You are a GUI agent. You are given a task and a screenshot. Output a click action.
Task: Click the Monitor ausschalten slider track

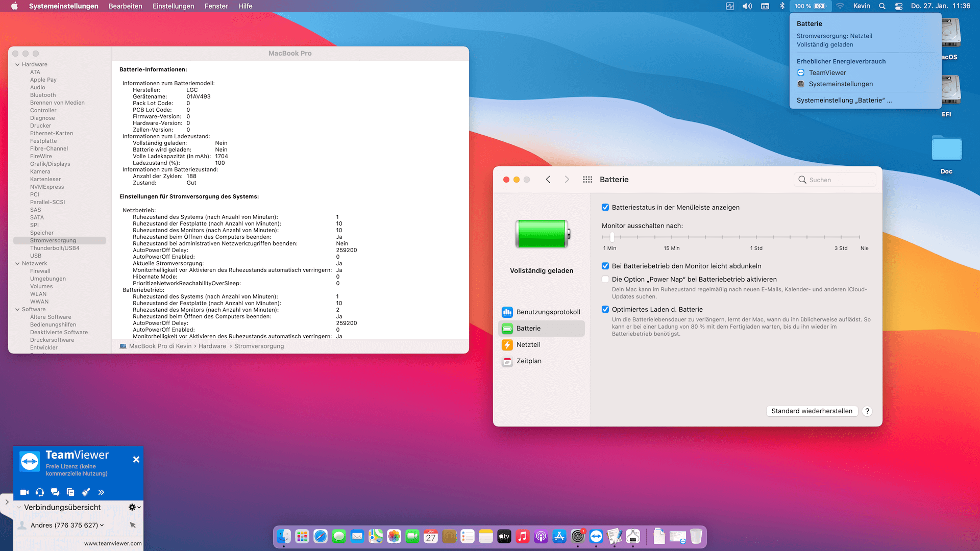[730, 237]
